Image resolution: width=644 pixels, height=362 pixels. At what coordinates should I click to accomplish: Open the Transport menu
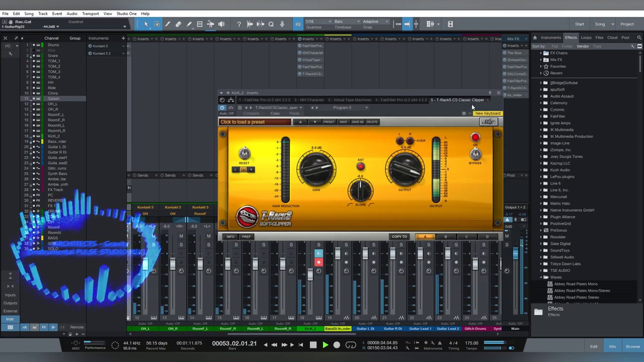click(x=91, y=14)
